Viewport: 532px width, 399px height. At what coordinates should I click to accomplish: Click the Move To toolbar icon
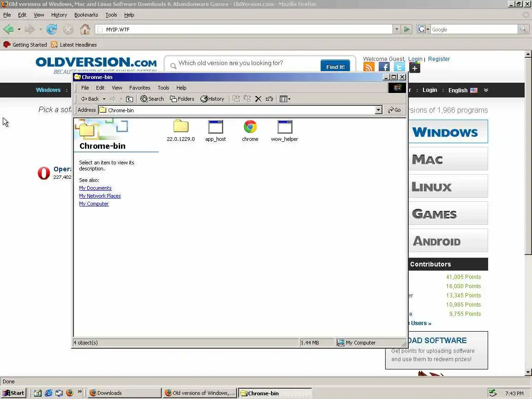point(236,99)
